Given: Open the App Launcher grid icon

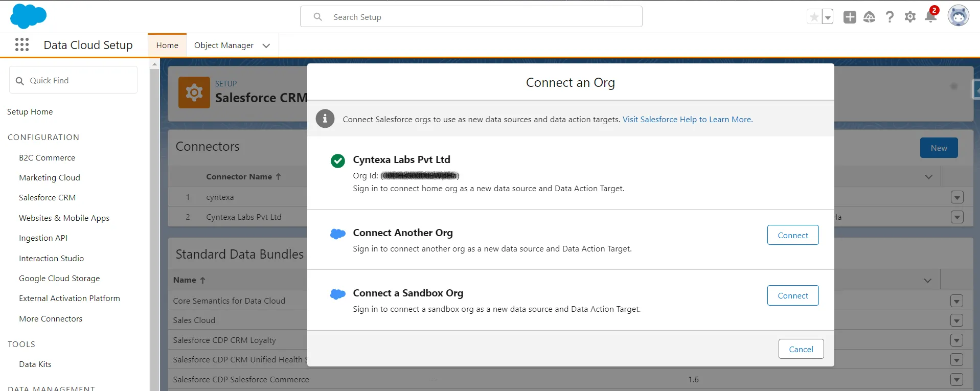Looking at the screenshot, I should [22, 45].
